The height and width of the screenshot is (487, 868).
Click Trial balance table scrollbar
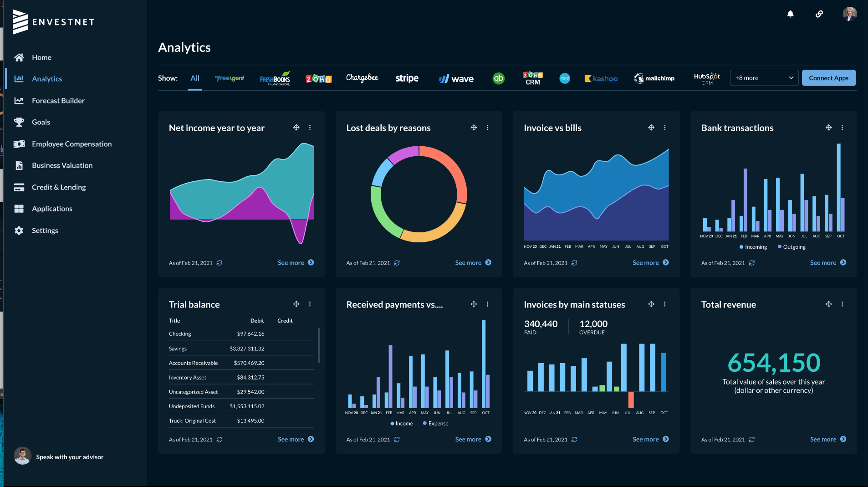coord(319,345)
